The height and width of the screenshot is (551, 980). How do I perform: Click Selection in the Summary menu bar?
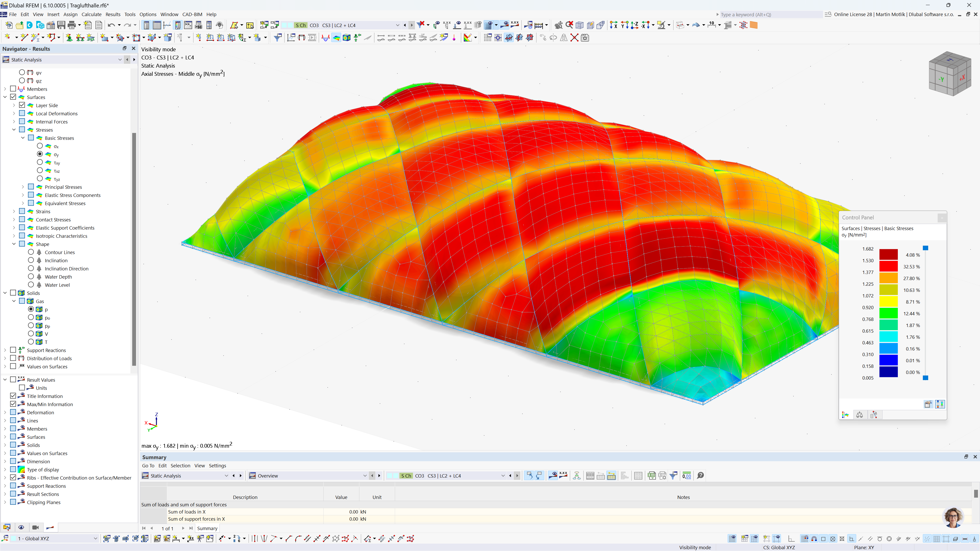click(x=180, y=466)
